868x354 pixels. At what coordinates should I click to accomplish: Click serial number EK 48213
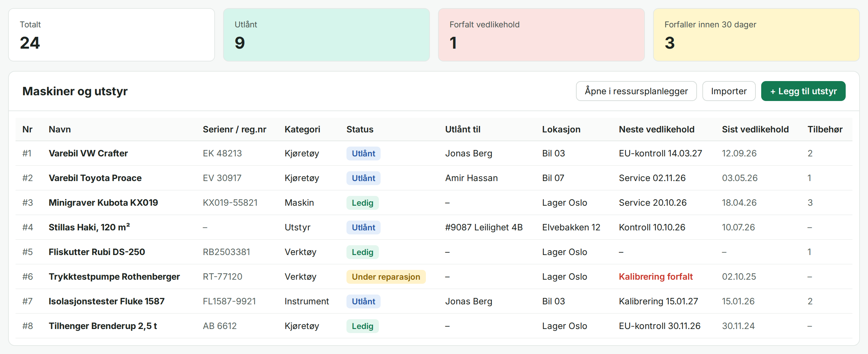pos(222,153)
